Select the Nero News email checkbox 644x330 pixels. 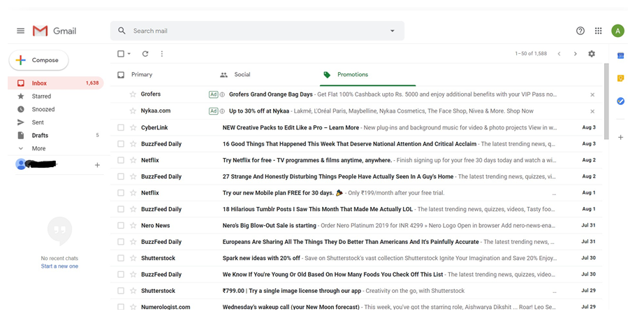[121, 225]
